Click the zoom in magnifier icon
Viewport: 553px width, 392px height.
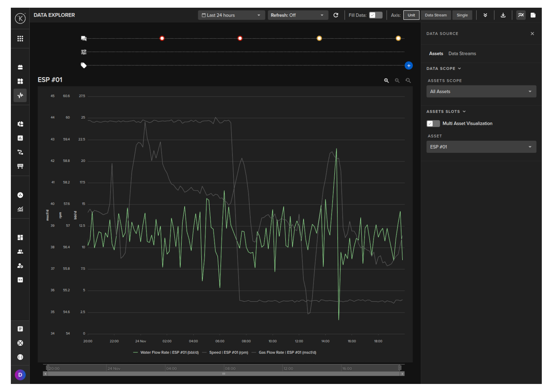[x=386, y=80]
